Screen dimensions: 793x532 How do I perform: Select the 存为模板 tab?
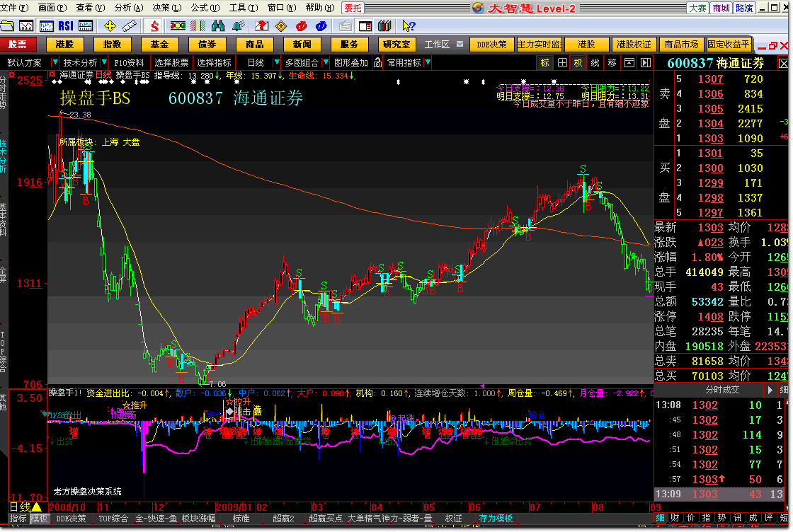pos(496,519)
